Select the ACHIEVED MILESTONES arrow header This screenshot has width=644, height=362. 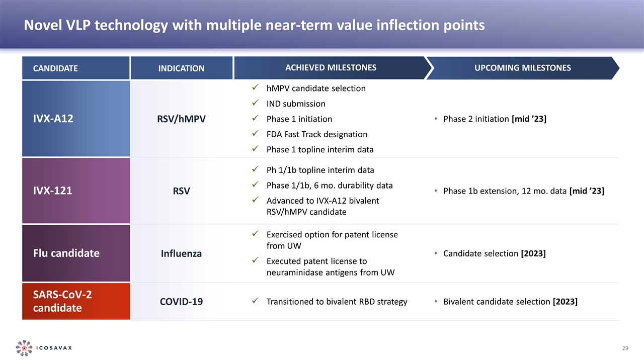click(330, 68)
